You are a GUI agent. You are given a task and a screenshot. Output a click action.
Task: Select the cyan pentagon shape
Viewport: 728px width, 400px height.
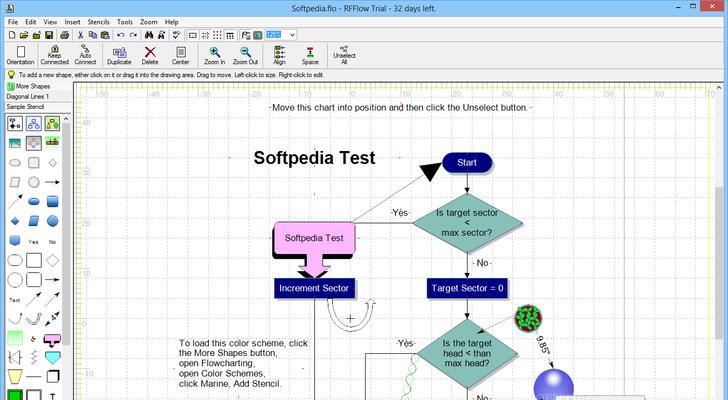point(52,358)
